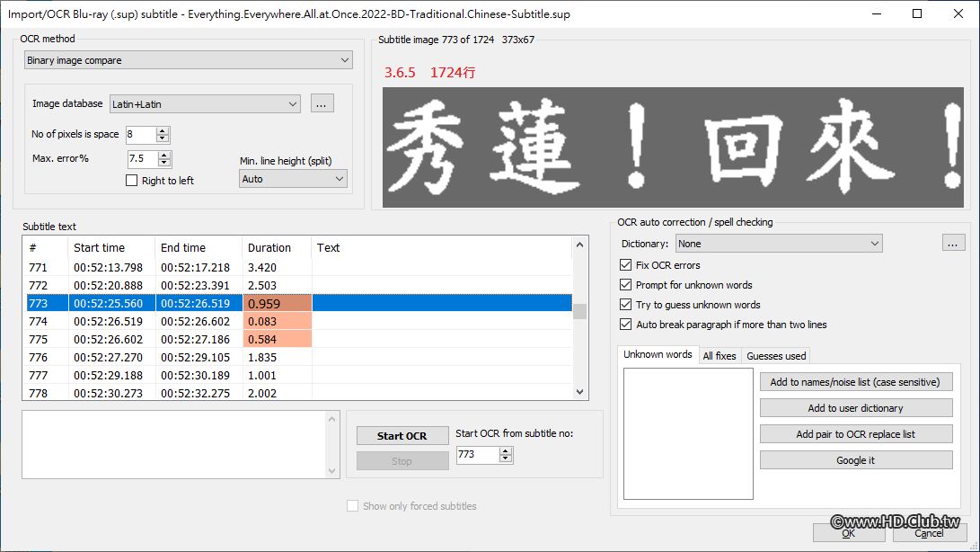Image resolution: width=980 pixels, height=552 pixels.
Task: Switch to the All fixes tab
Action: coord(720,355)
